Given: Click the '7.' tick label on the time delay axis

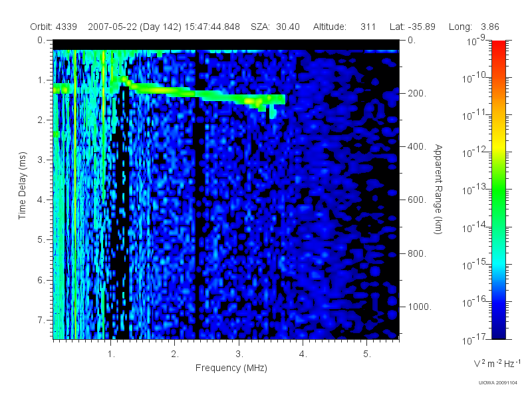Looking at the screenshot, I should [41, 320].
